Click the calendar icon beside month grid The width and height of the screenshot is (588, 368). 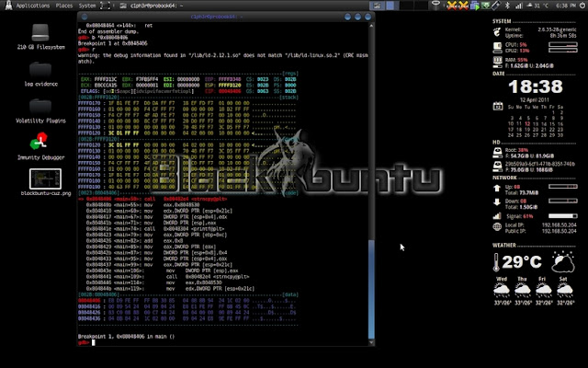tap(498, 107)
